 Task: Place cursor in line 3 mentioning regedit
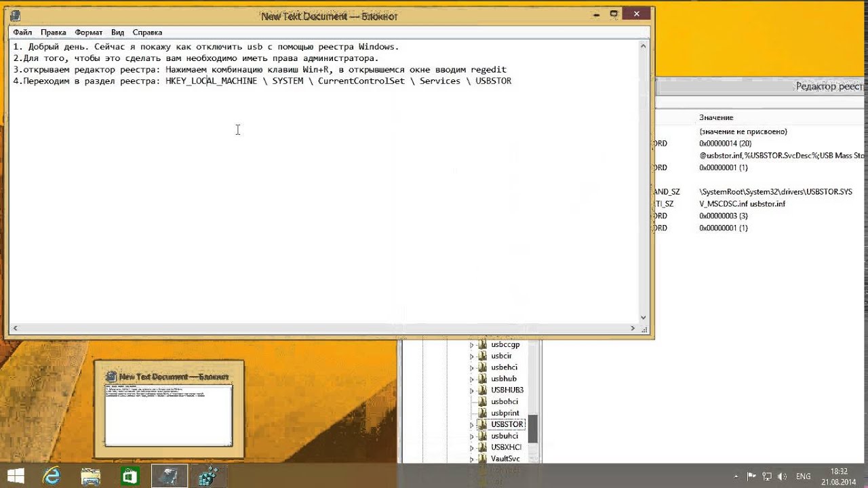coord(260,70)
